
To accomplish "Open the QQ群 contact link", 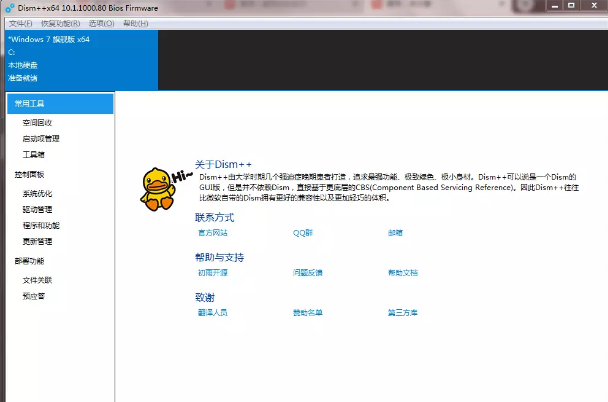I will click(x=303, y=233).
